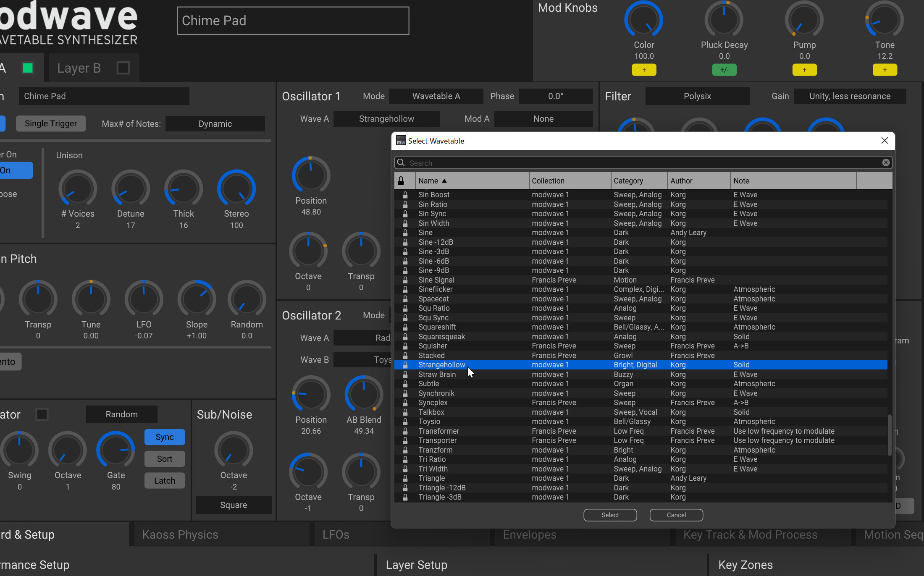This screenshot has height=576, width=924.
Task: Open the Max# of Notes Dynamic dropdown
Action: (x=215, y=124)
